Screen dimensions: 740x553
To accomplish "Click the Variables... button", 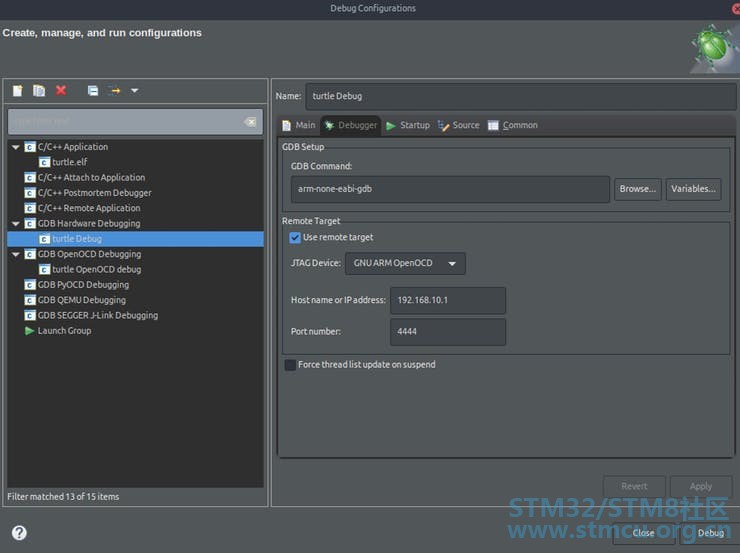I will pyautogui.click(x=693, y=189).
